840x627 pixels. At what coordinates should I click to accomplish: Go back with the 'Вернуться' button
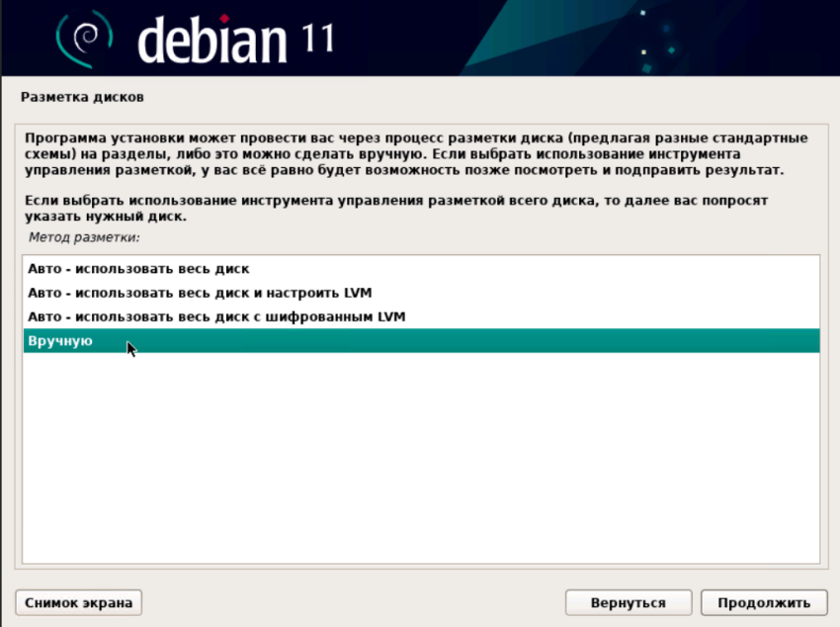pyautogui.click(x=629, y=603)
